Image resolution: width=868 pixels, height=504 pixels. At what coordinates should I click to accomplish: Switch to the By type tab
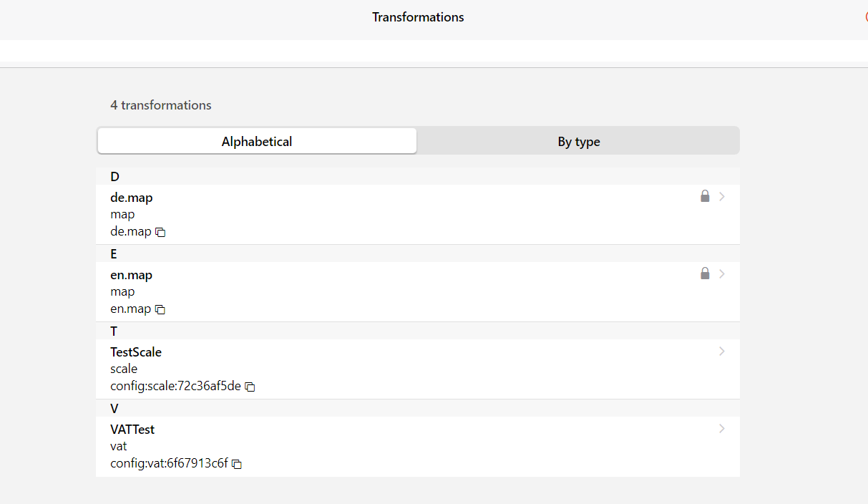pyautogui.click(x=578, y=141)
